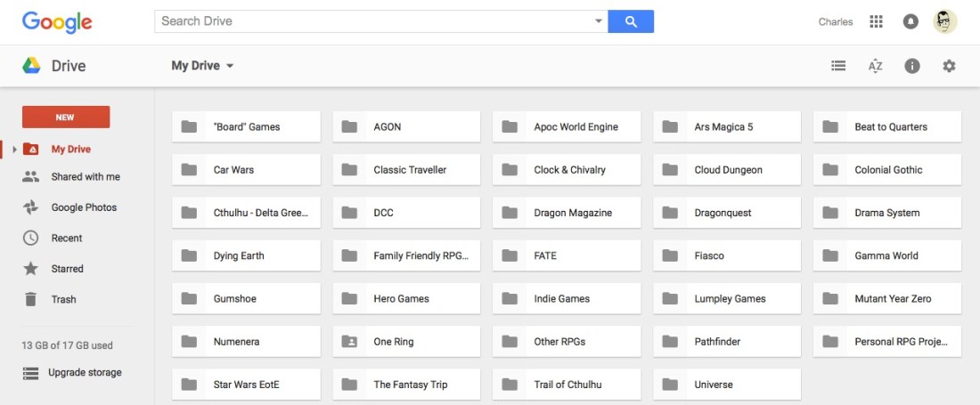Switch to list view layout

(838, 66)
